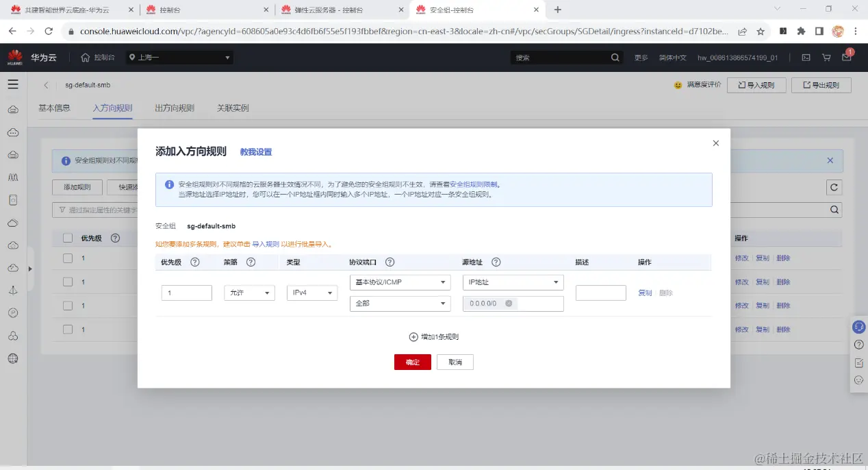
Task: Check the first rule row checkbox
Action: [x=68, y=258]
